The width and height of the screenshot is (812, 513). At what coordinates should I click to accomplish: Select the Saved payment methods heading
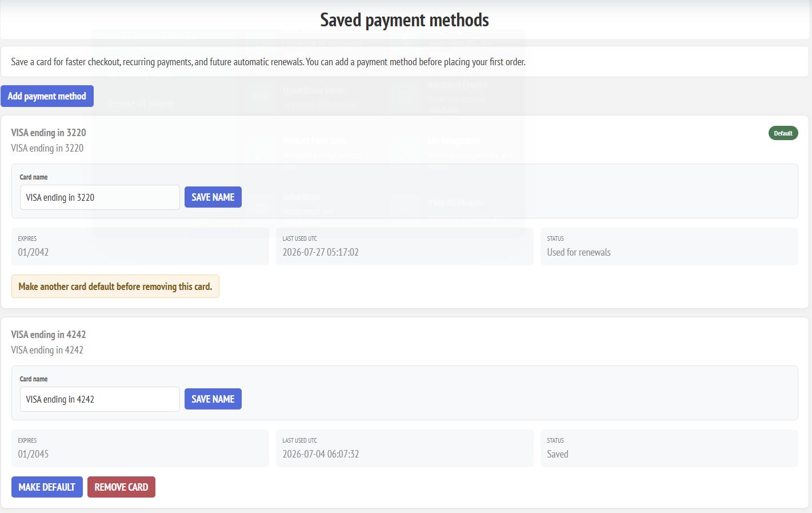click(405, 20)
